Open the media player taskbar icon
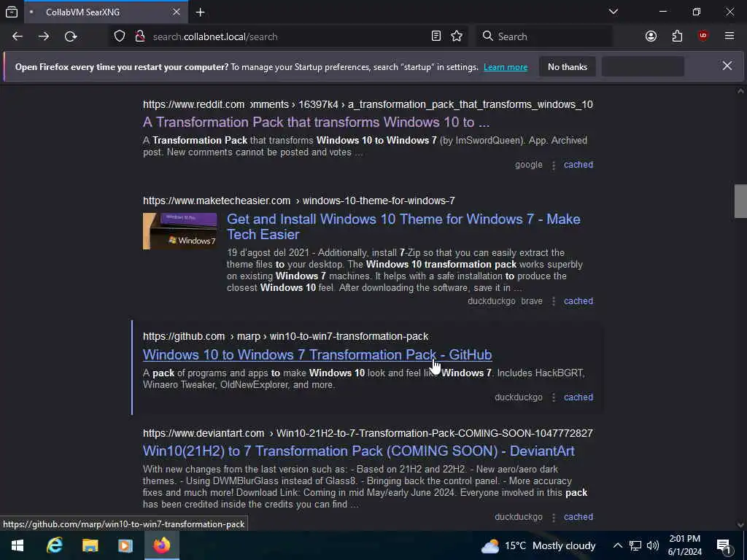This screenshot has height=560, width=747. [125, 545]
